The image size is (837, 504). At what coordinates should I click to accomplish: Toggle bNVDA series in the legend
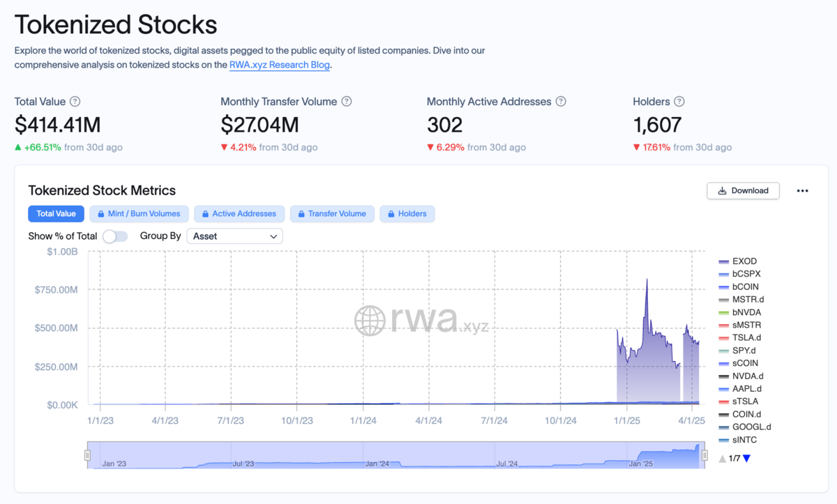click(739, 312)
